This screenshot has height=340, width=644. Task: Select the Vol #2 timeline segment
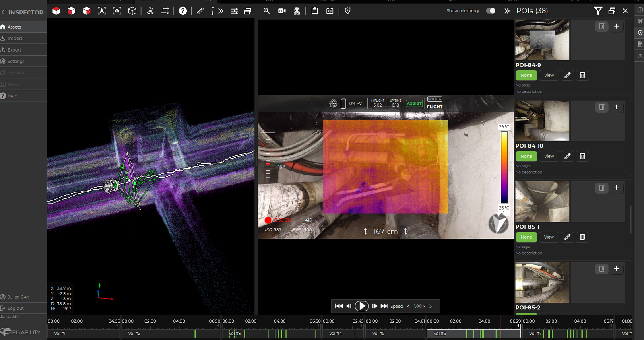click(171, 333)
